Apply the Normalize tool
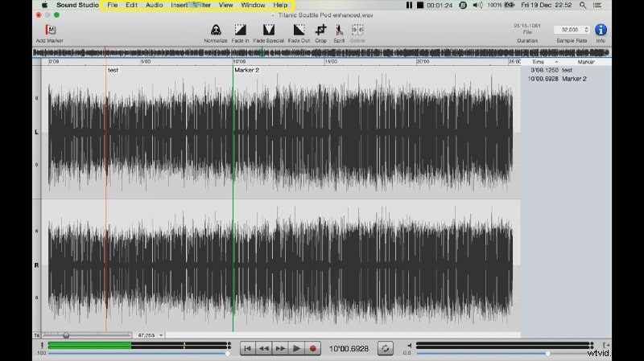The height and width of the screenshot is (361, 644). 216,30
